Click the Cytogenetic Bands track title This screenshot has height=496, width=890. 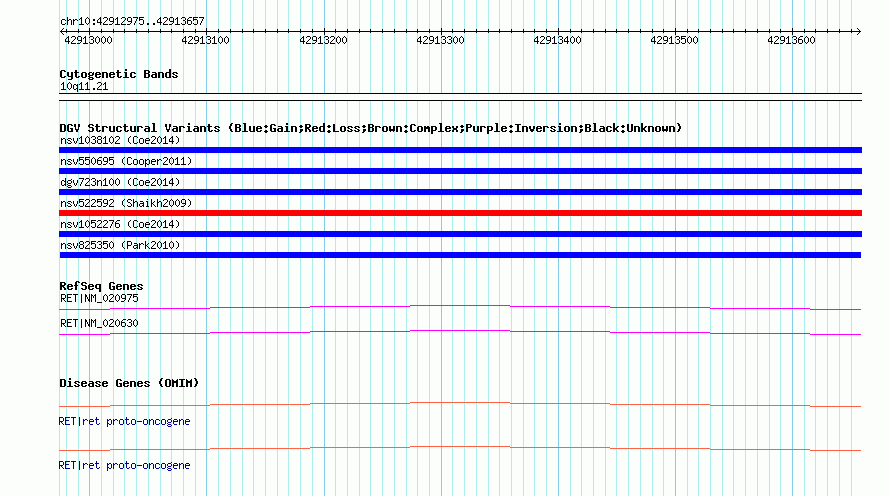pos(119,74)
